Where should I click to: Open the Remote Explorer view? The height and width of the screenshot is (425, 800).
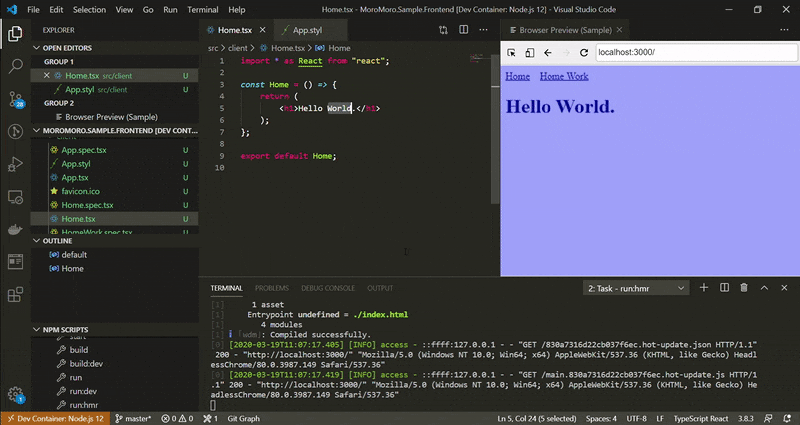[15, 197]
